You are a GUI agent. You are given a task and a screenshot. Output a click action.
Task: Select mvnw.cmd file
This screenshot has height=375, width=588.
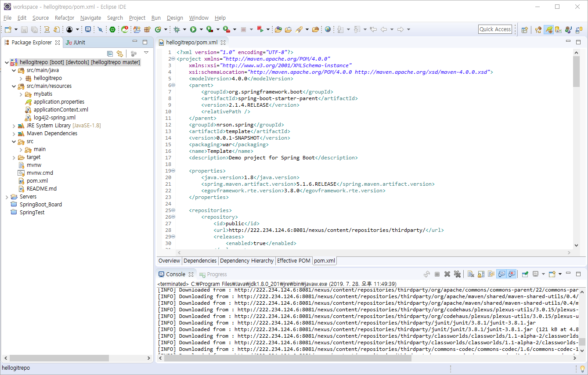(40, 173)
